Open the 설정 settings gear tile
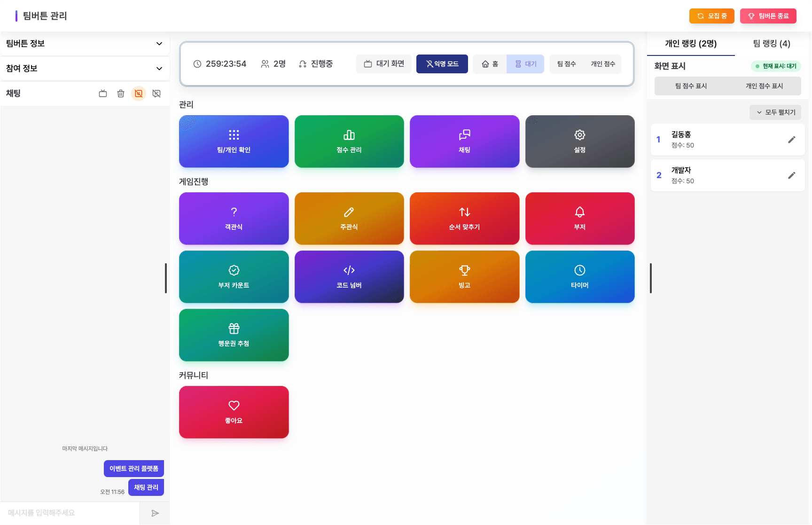The width and height of the screenshot is (812, 525). (579, 141)
